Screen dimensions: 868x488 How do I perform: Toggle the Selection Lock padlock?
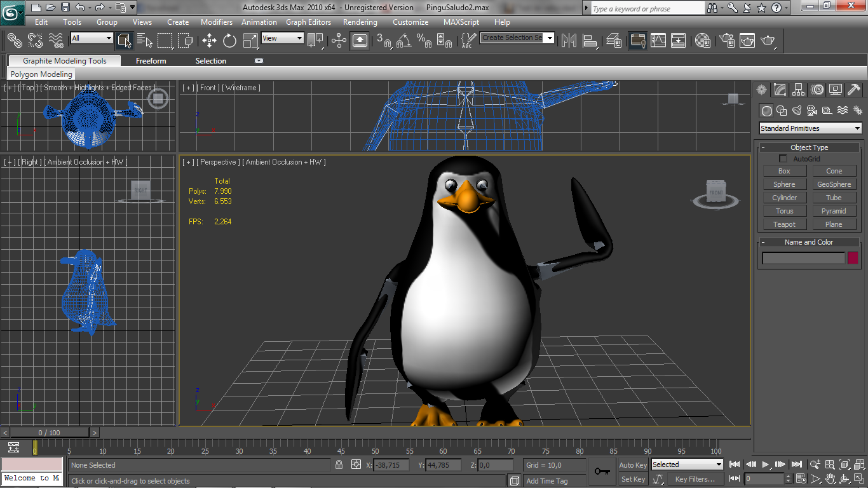[339, 465]
